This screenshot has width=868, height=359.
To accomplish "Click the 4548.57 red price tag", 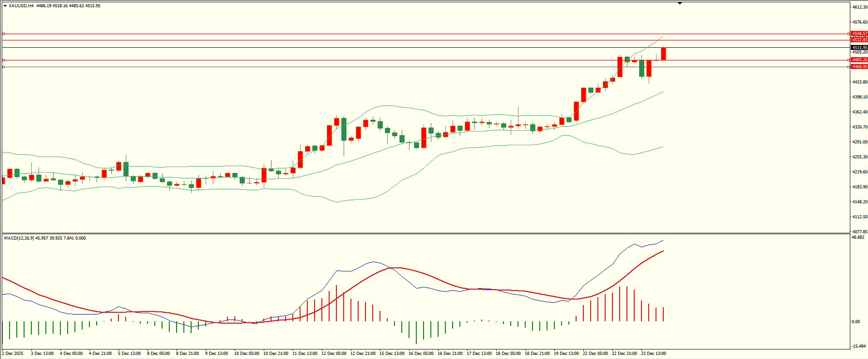I will click(x=859, y=34).
